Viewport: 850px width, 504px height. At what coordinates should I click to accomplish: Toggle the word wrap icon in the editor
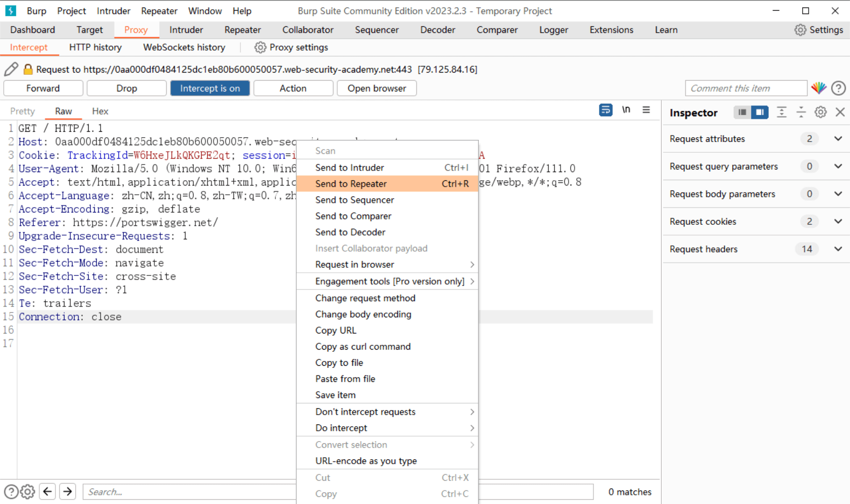(x=605, y=110)
